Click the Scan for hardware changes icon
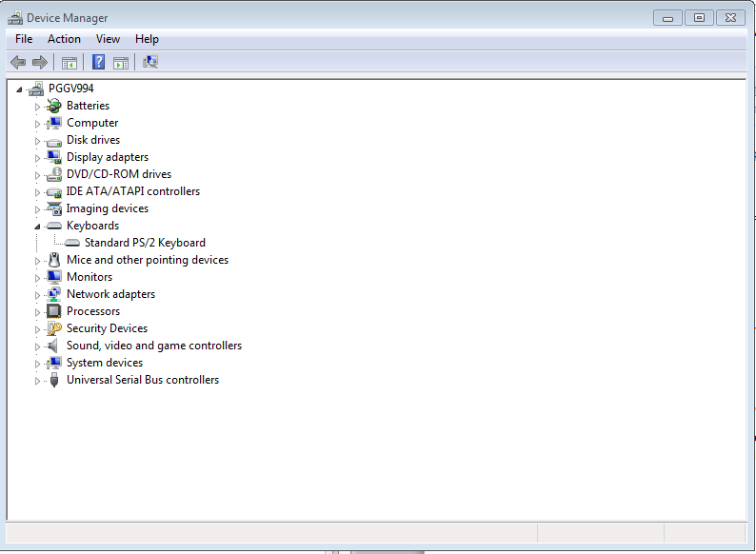This screenshot has width=756, height=554. click(x=150, y=62)
